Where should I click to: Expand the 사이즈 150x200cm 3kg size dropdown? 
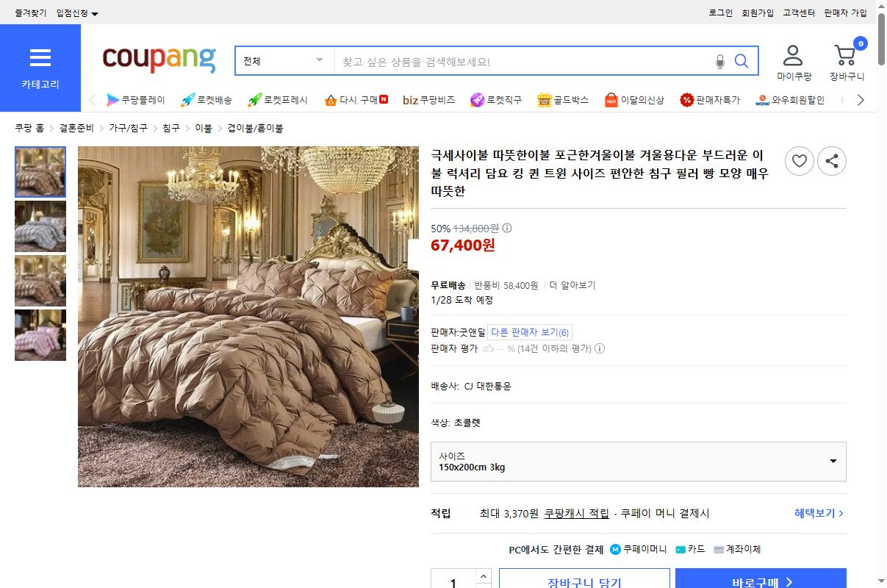point(638,461)
